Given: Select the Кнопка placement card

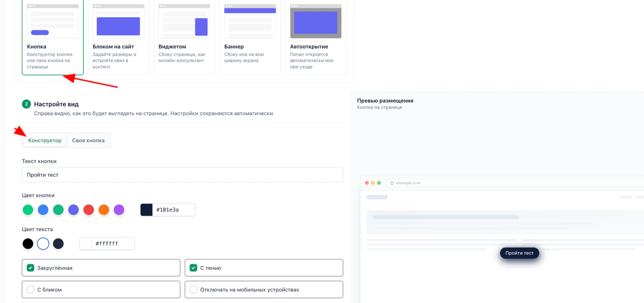Looking at the screenshot, I should (53, 37).
